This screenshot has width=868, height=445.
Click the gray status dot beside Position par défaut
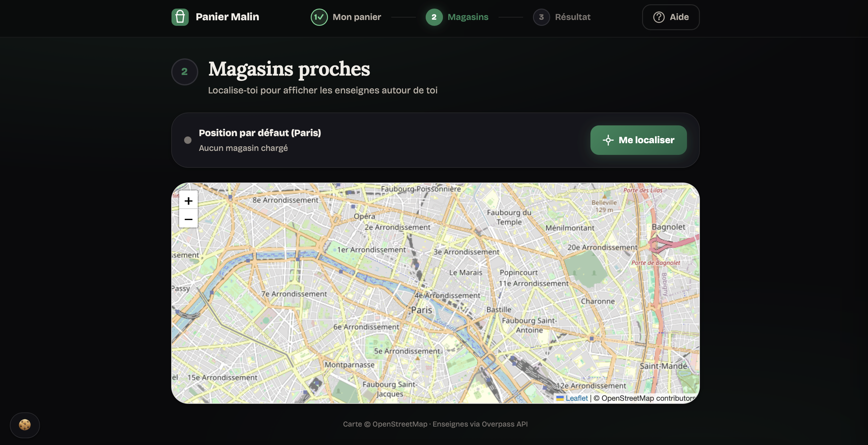tap(188, 140)
